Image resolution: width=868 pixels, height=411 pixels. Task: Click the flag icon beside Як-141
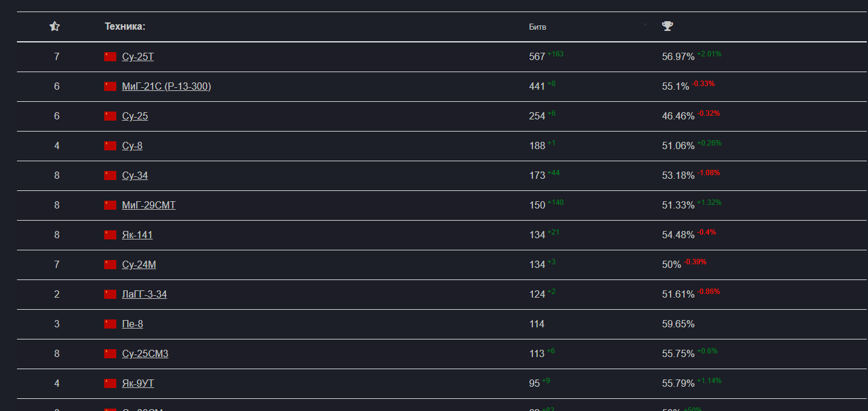pos(110,235)
